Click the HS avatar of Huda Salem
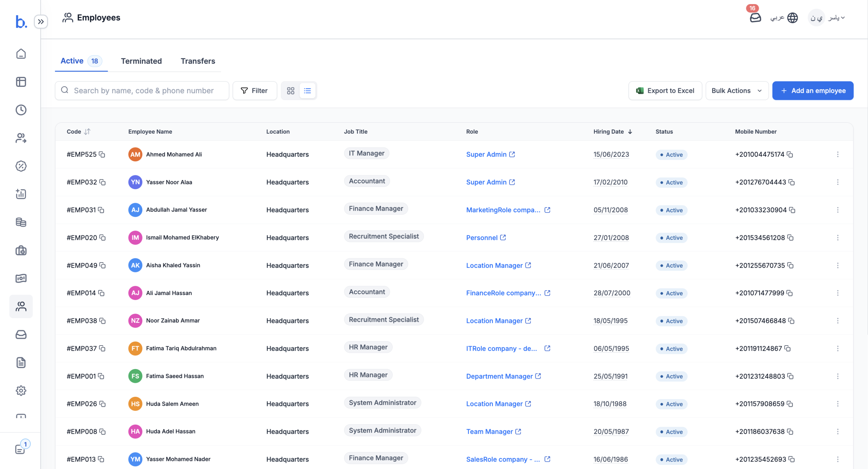The height and width of the screenshot is (469, 868). (x=135, y=404)
